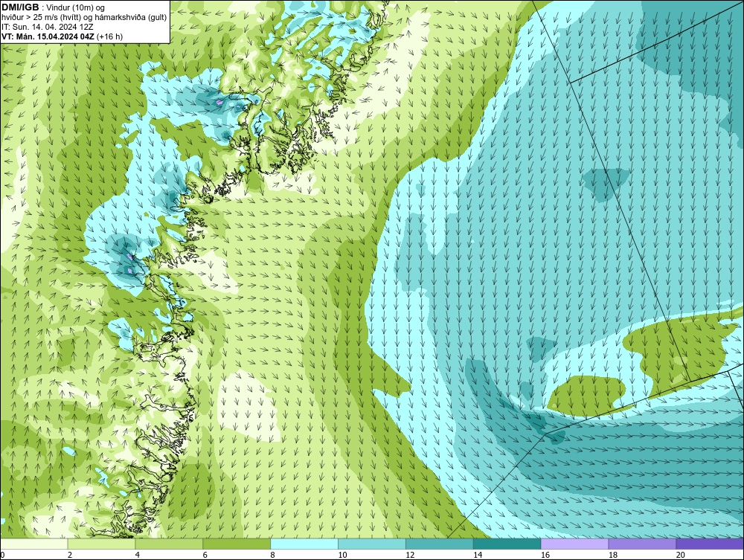Click the 'VT: Mán. 15.04.2024 04Z' valid time
Viewport: 744px width, 560px height.
point(48,36)
